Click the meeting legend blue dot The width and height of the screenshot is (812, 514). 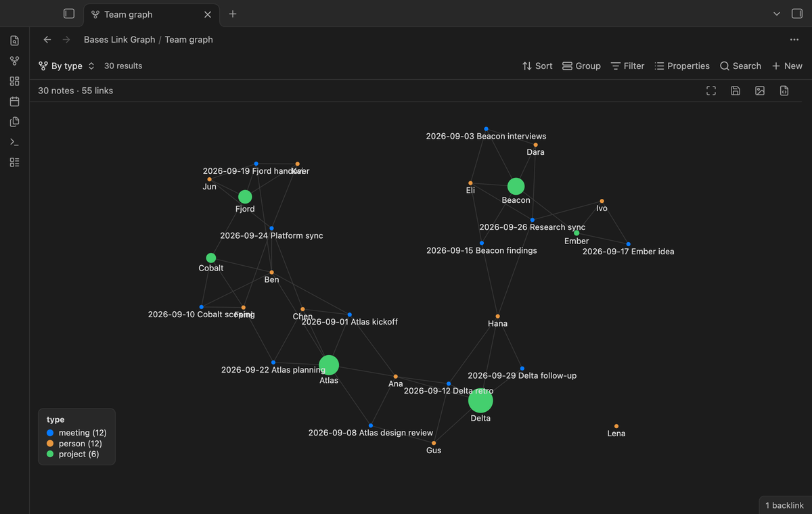tap(50, 433)
